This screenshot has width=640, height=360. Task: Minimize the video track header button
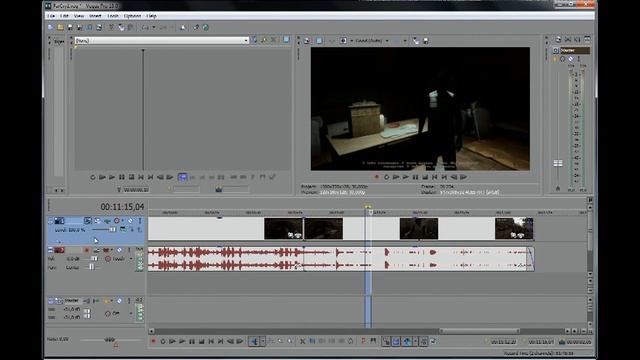(51, 221)
